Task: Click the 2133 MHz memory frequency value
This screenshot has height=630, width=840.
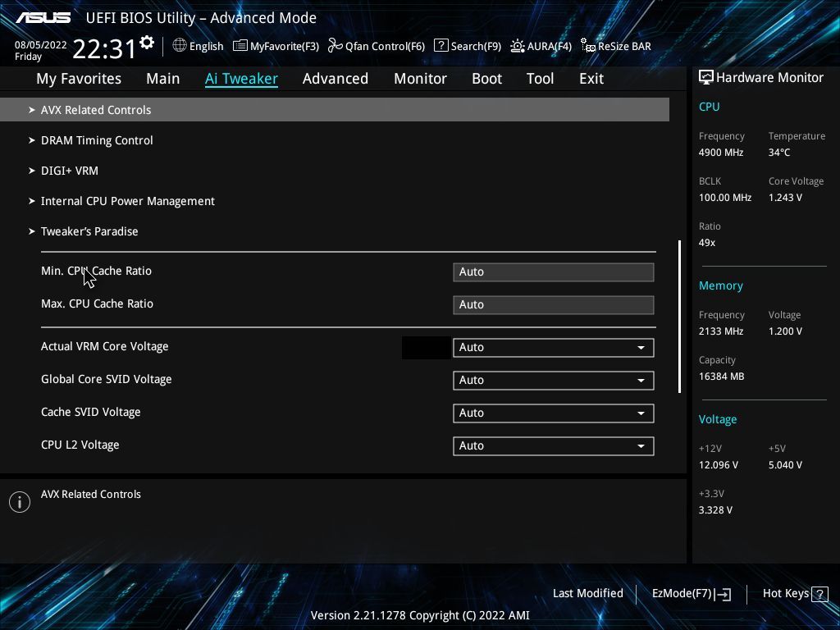Action: (x=720, y=331)
